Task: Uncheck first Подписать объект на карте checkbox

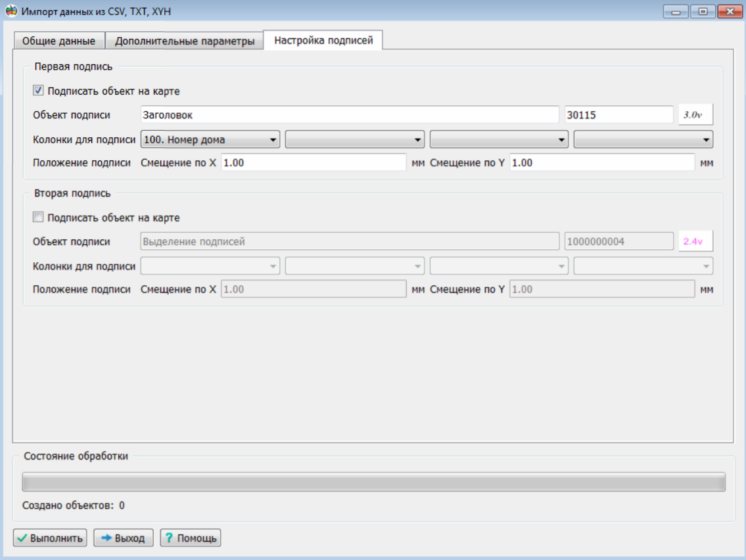Action: tap(38, 91)
